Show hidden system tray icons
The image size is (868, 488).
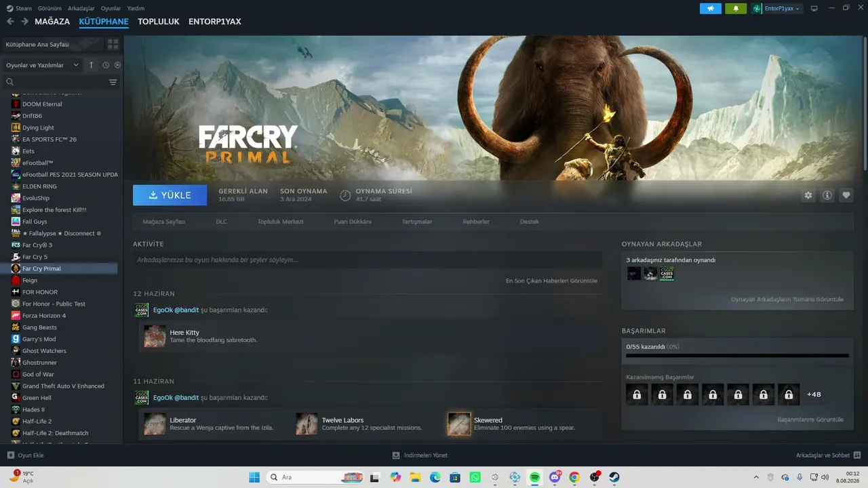click(756, 477)
